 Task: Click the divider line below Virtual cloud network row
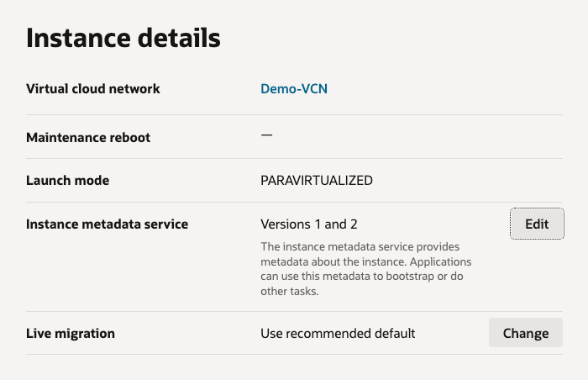(x=294, y=114)
